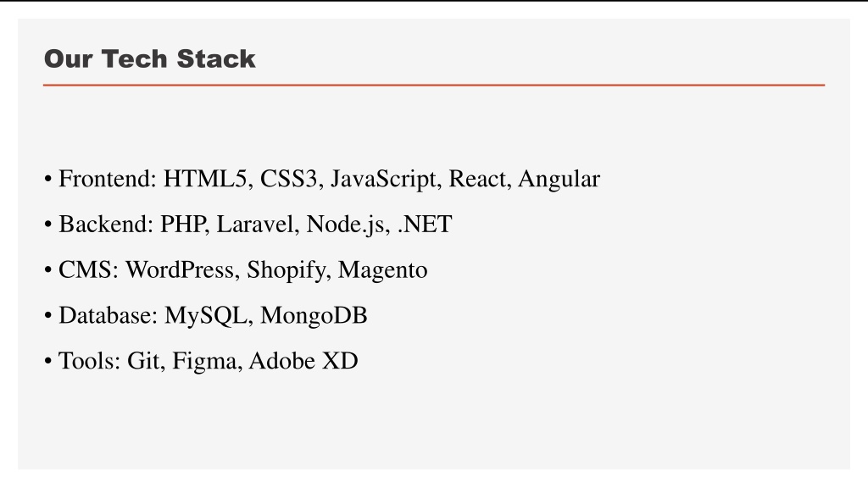Select the orange divider line under the title
The image size is (868, 488).
point(434,86)
